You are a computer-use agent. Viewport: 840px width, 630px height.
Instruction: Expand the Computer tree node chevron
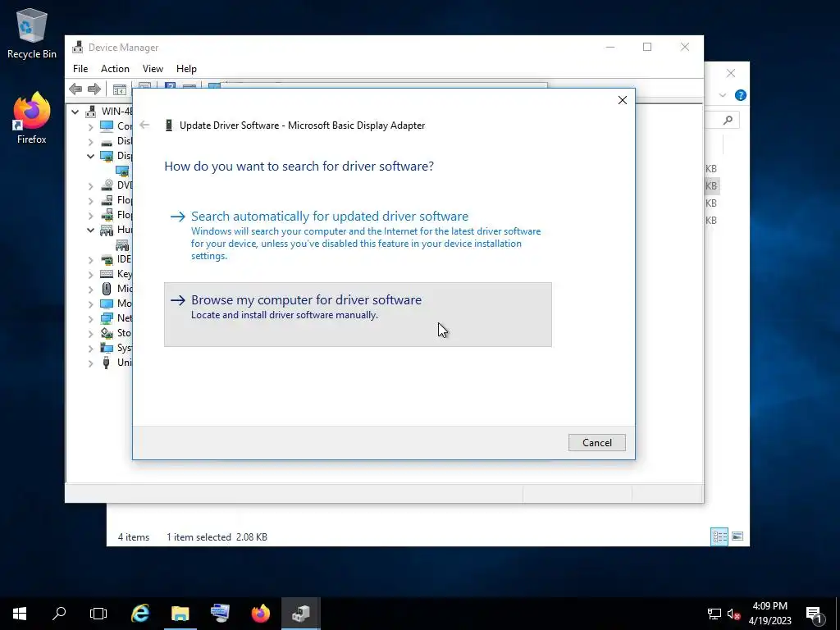click(90, 127)
